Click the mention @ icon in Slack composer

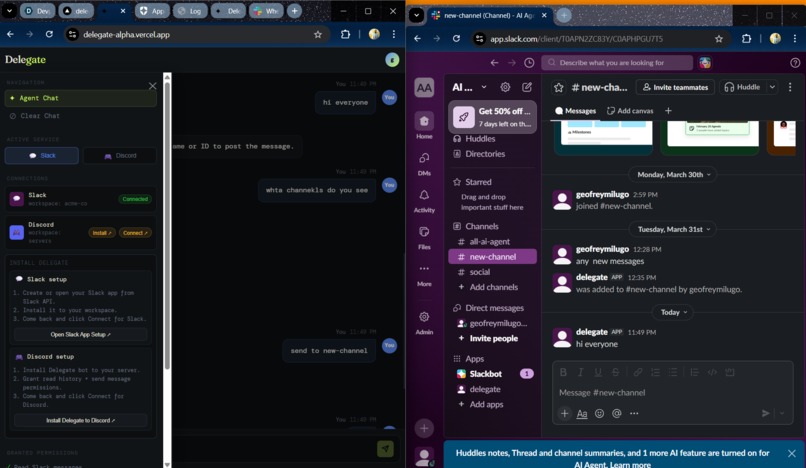point(617,413)
